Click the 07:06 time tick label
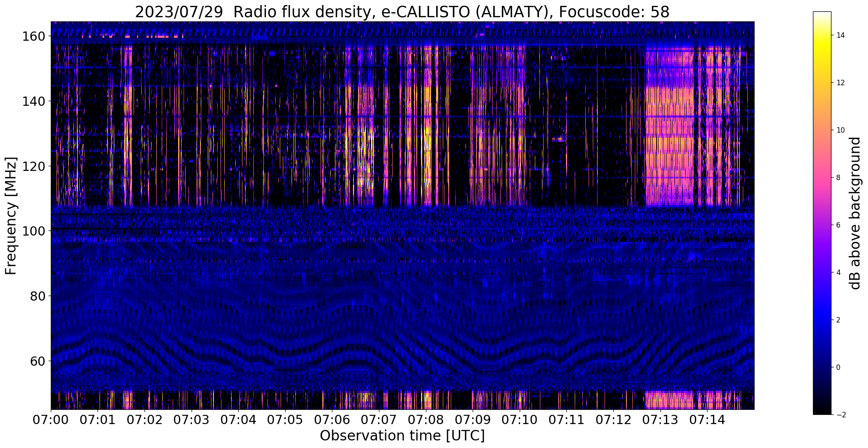Viewport: 868px width, 448px height. (332, 419)
